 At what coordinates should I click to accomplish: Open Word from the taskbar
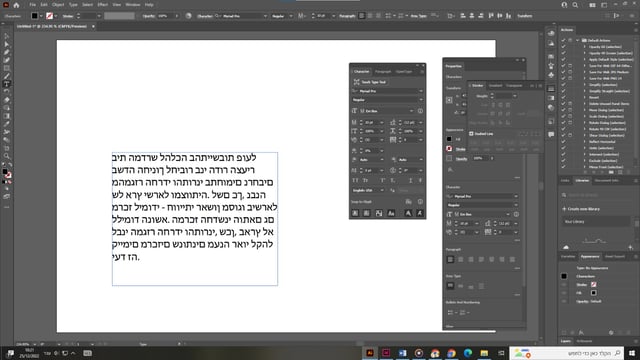pos(402,353)
